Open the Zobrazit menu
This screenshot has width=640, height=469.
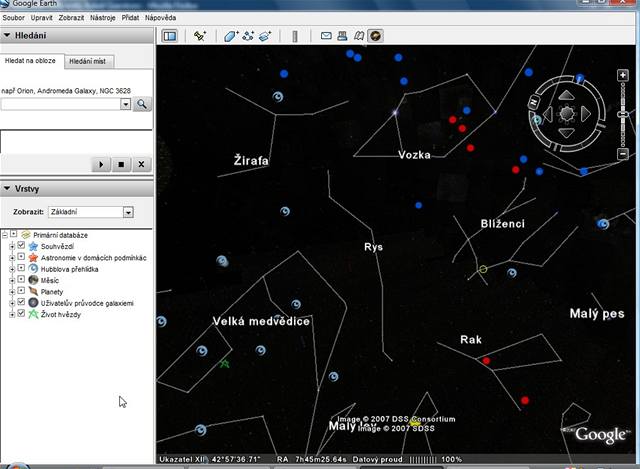[71, 18]
